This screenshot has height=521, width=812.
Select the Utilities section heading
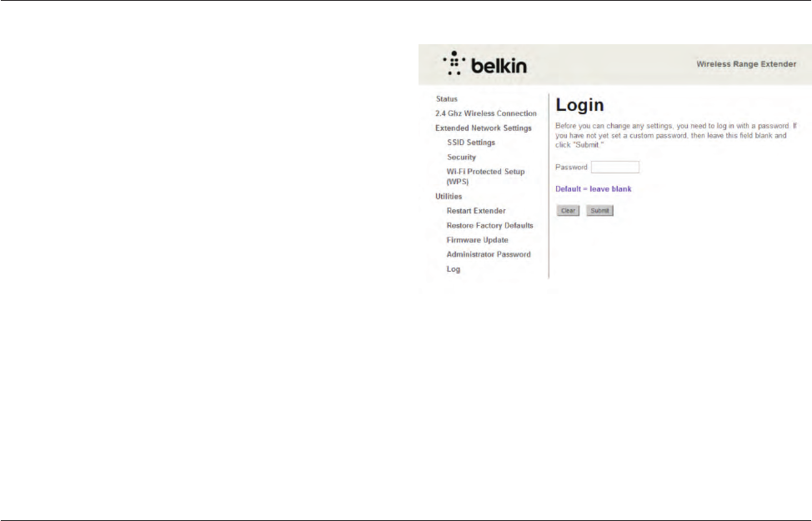[449, 196]
